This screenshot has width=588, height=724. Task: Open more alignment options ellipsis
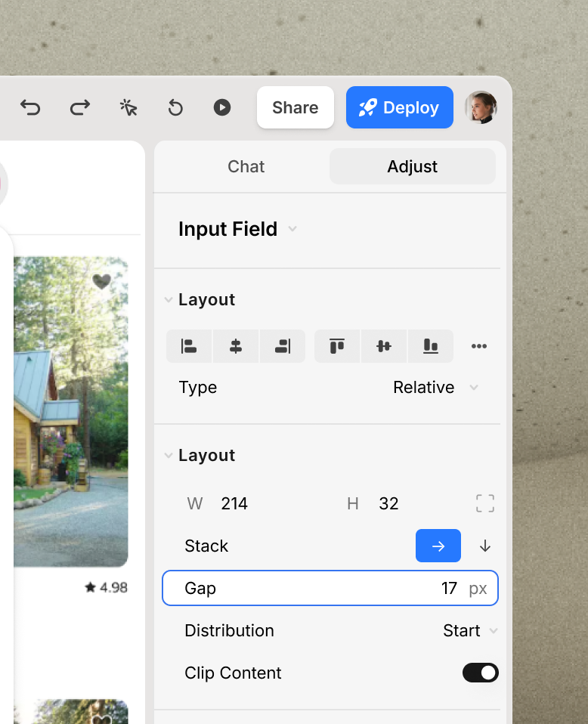(479, 346)
